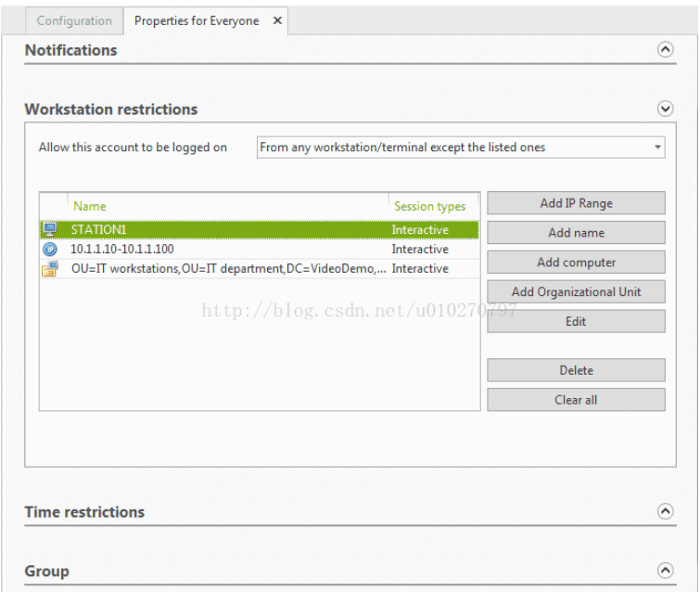Expand the Group section

(665, 571)
